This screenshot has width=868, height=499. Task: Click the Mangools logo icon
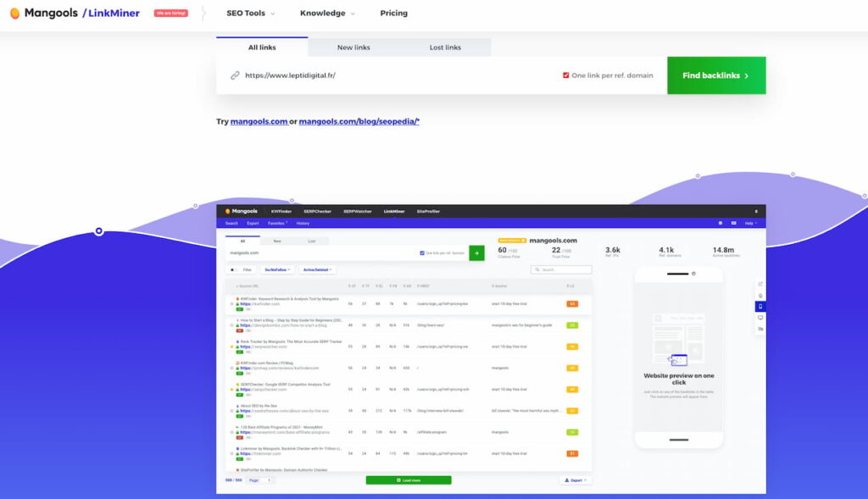point(14,14)
